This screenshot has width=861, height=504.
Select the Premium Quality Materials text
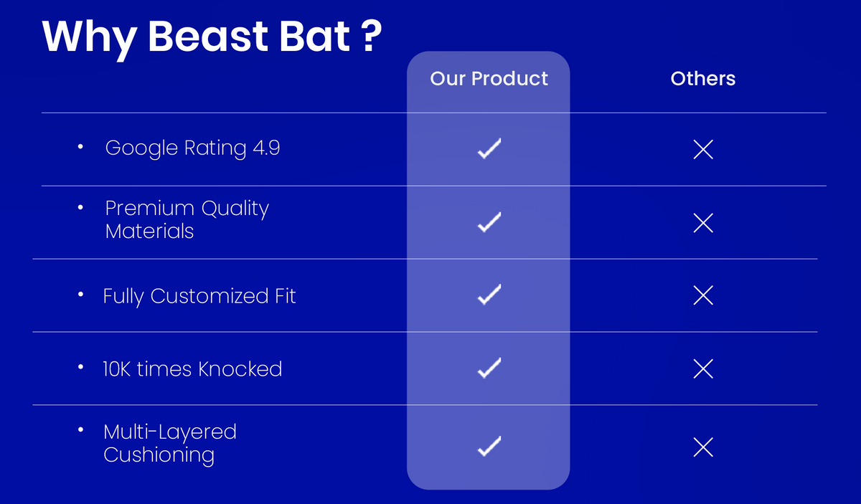pyautogui.click(x=187, y=219)
